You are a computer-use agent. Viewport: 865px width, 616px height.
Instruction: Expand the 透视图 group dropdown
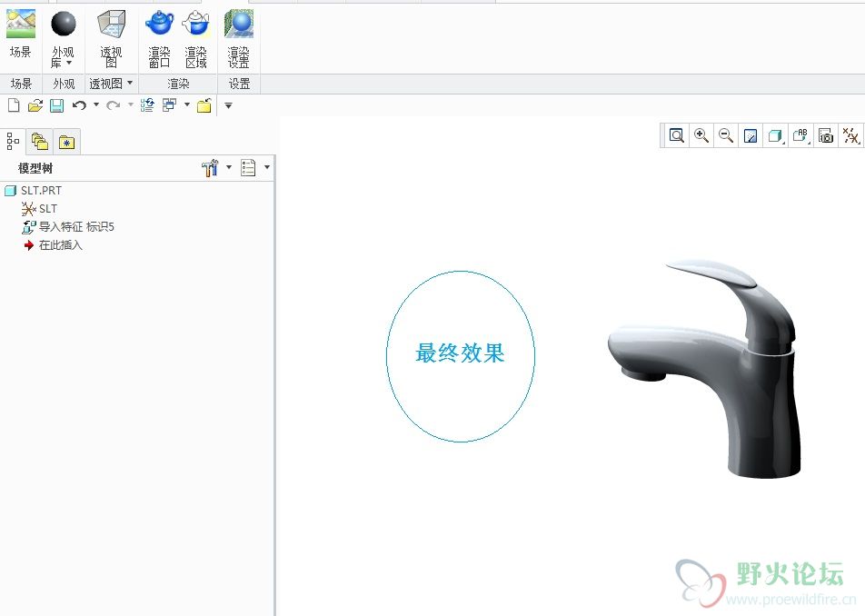(x=130, y=84)
